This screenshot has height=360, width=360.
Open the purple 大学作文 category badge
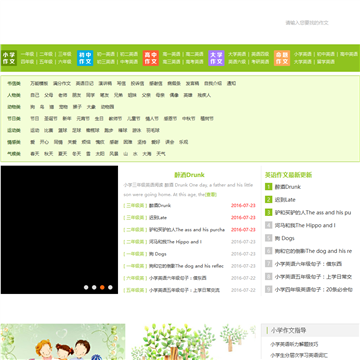pos(216,58)
